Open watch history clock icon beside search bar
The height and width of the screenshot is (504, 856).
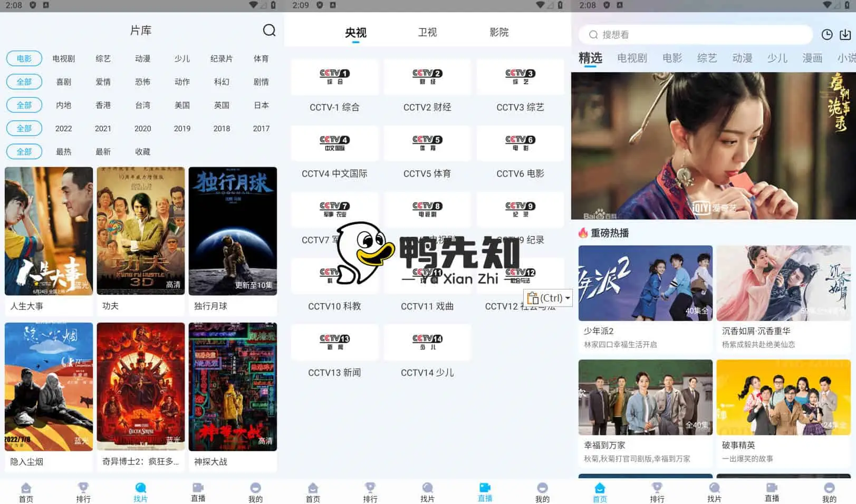[826, 35]
